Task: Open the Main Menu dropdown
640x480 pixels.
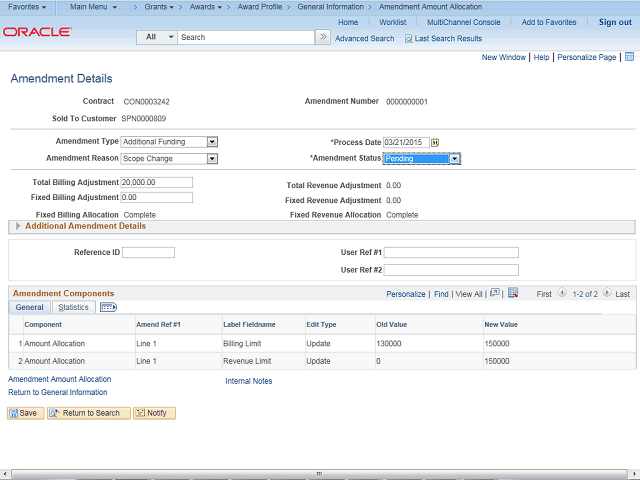Action: (97, 7)
